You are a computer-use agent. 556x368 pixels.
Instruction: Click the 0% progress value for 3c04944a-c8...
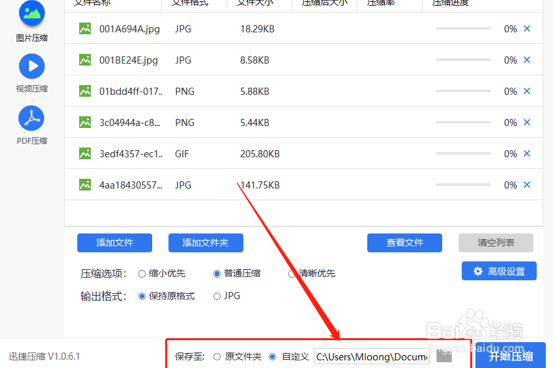(510, 123)
